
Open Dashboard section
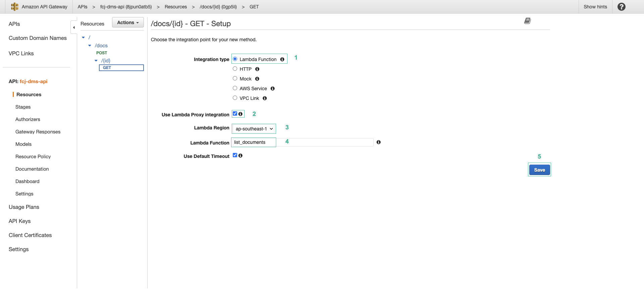tap(28, 181)
